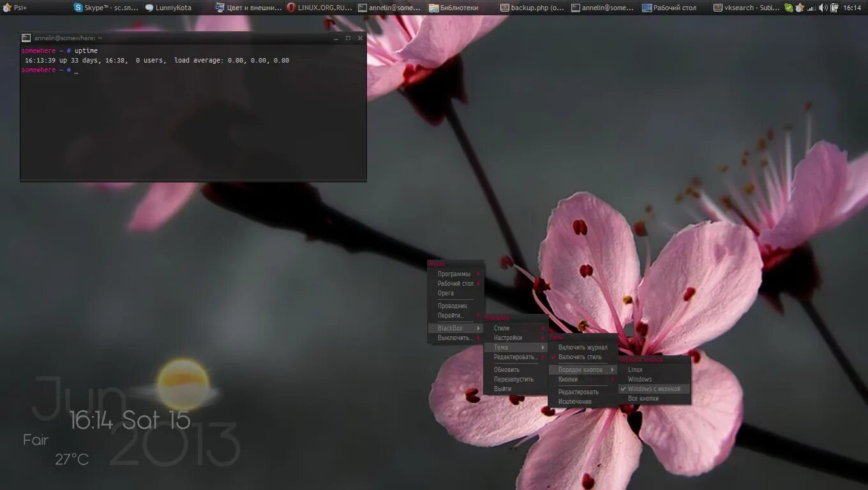Image resolution: width=868 pixels, height=490 pixels.
Task: Expand the Выключить... submenu
Action: (x=456, y=338)
